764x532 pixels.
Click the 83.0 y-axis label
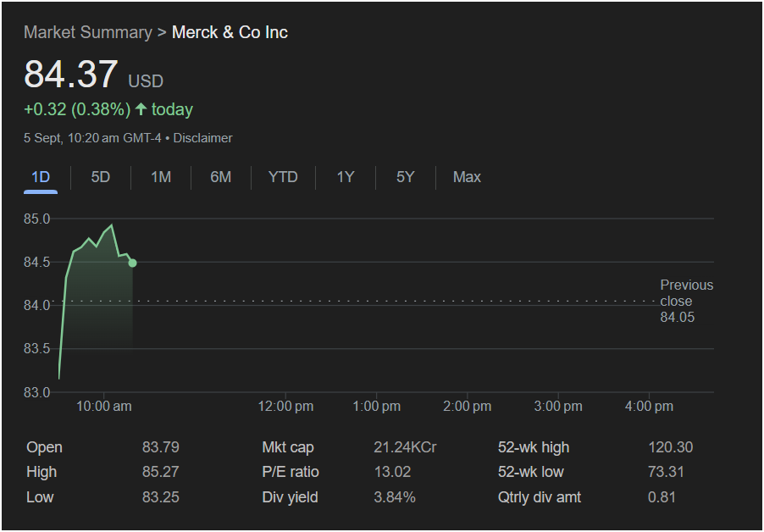click(37, 392)
